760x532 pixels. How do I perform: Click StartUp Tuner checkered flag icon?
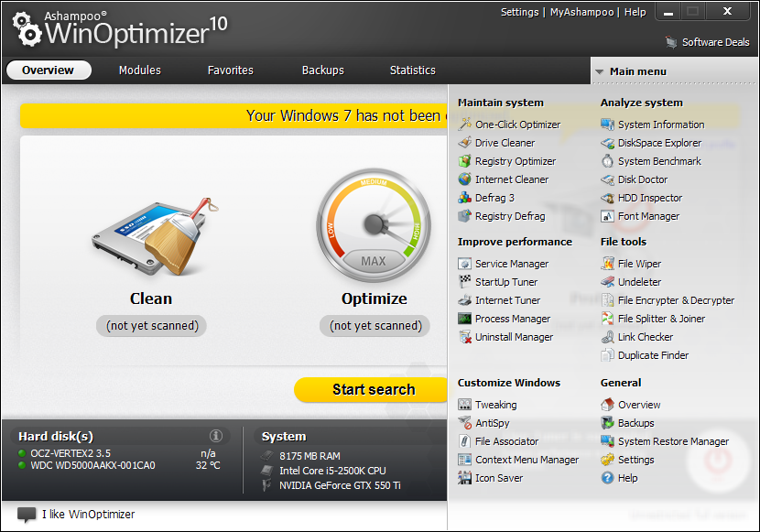(x=465, y=281)
